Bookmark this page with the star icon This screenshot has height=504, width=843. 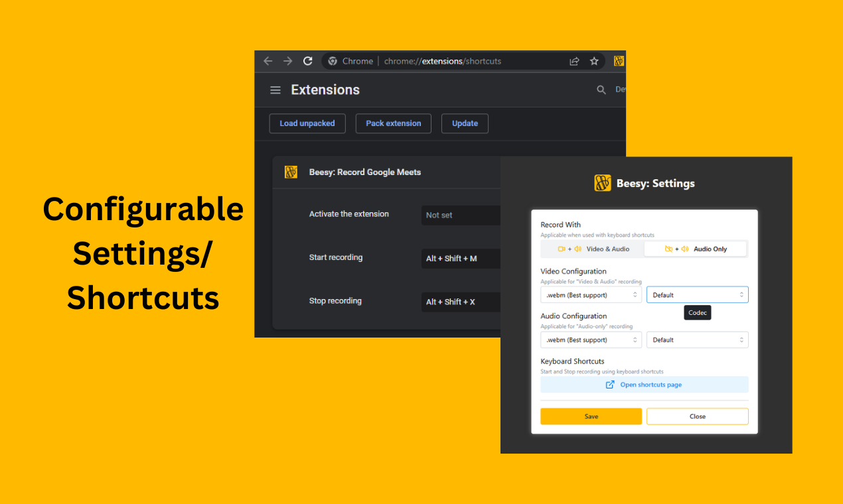[594, 61]
